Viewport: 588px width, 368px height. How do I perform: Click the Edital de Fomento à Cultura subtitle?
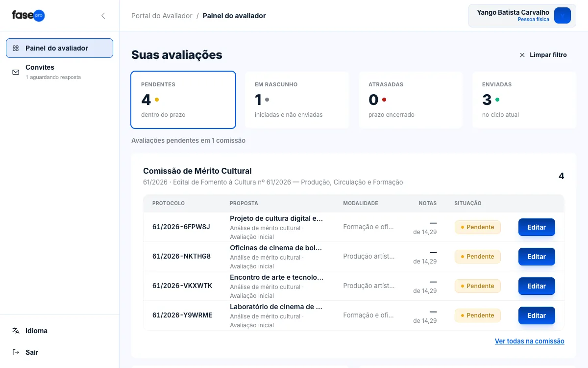coord(273,182)
